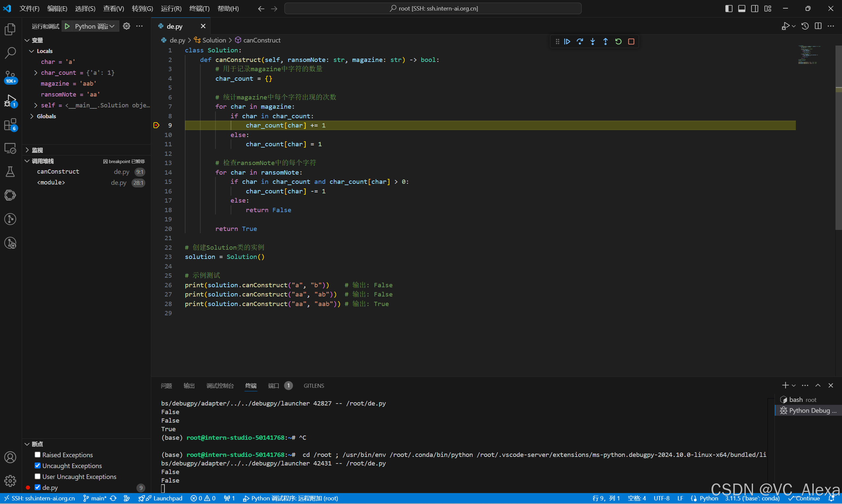The width and height of the screenshot is (842, 504).
Task: Select the <module> call stack frame
Action: coord(87,182)
